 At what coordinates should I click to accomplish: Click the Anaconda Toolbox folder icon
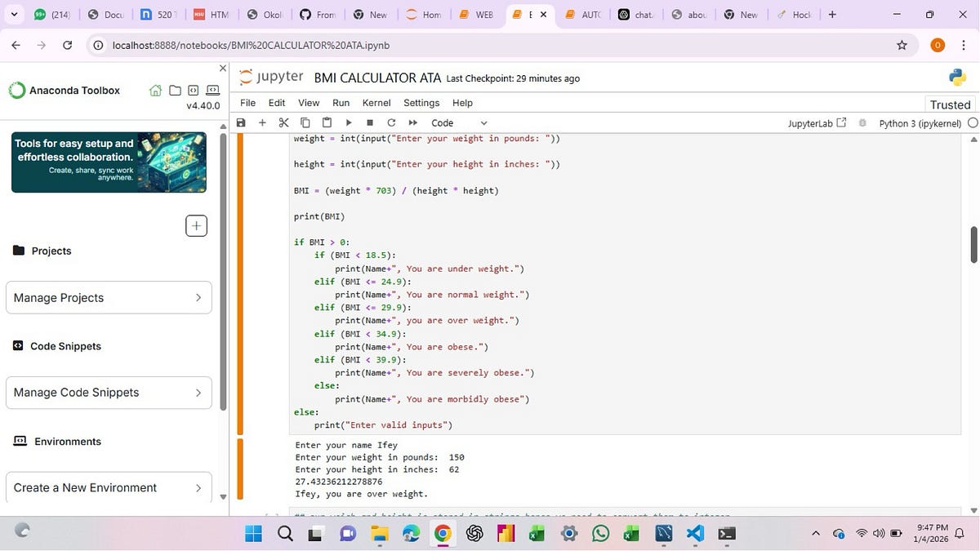click(175, 90)
